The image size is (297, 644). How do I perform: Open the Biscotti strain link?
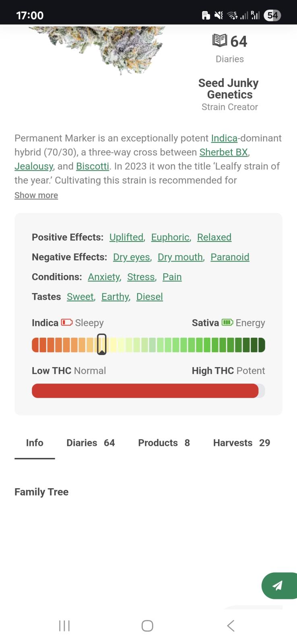coord(93,166)
